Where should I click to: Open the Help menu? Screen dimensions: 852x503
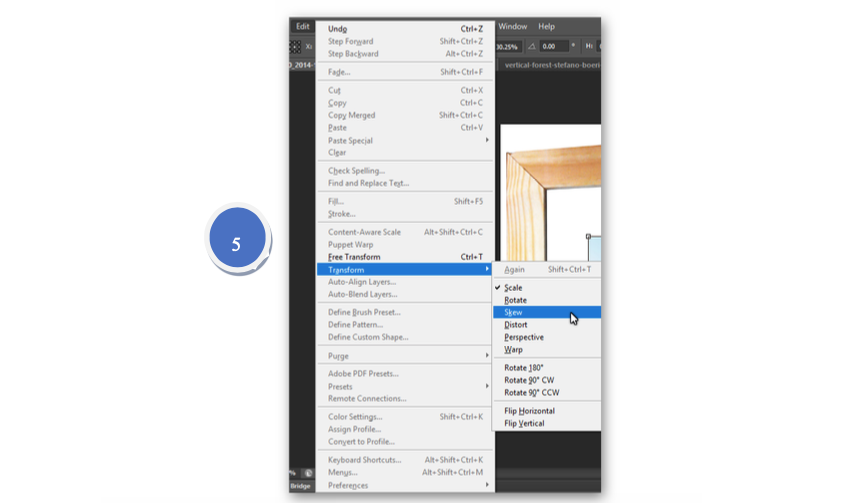[x=547, y=26]
